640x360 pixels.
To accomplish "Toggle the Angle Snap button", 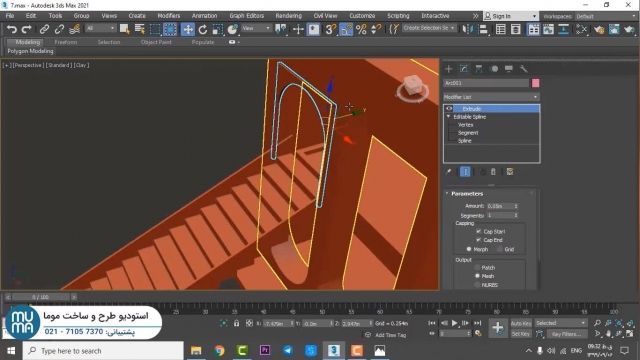I will click(346, 29).
